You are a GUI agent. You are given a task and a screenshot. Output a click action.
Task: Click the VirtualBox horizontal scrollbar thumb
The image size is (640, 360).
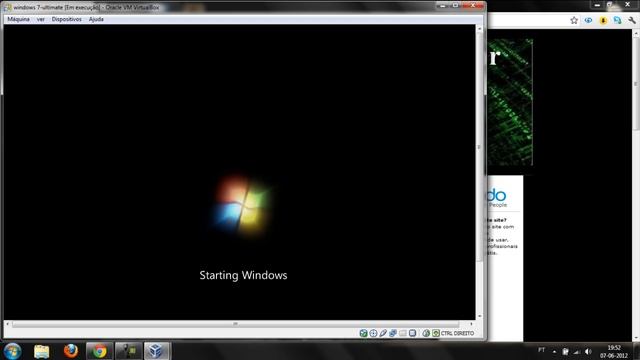(x=236, y=324)
